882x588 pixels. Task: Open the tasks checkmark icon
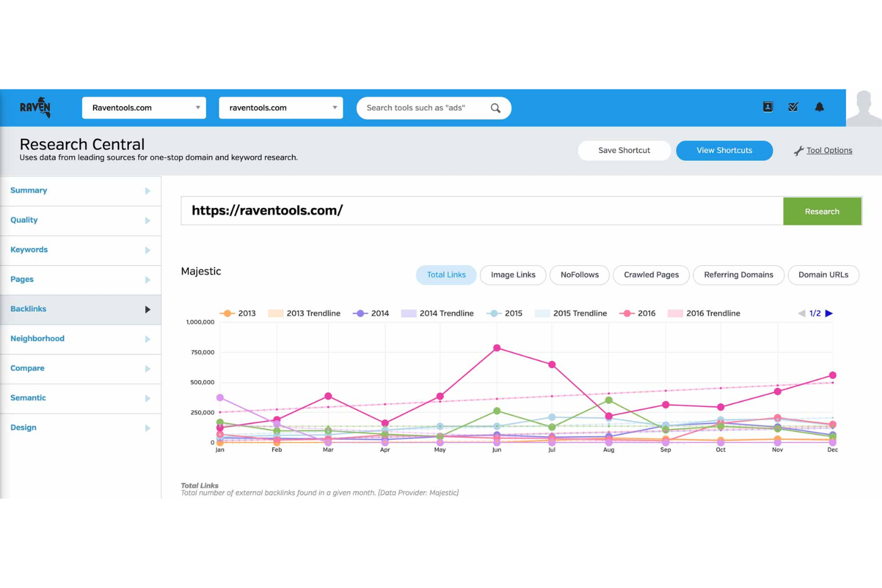793,107
